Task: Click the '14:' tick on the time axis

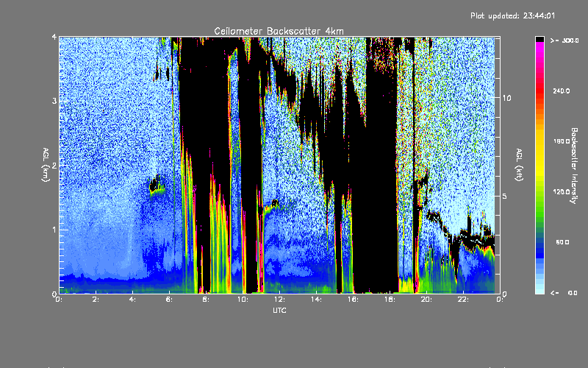Action: click(316, 300)
